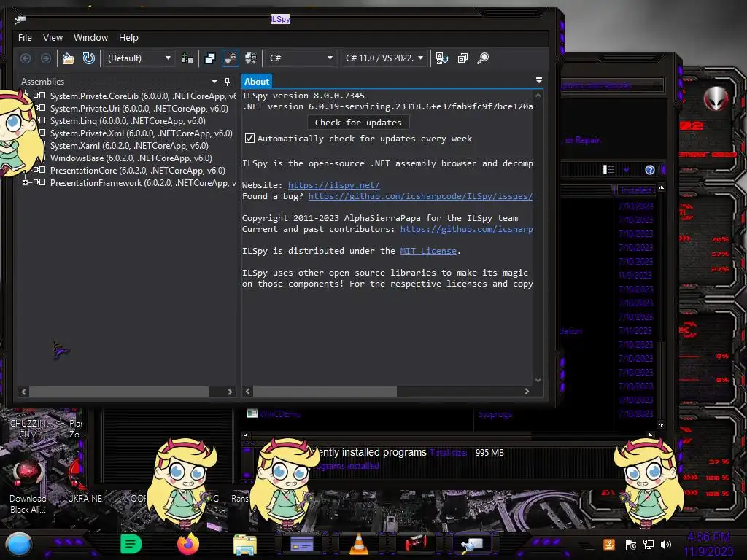
Task: Toggle show all types and members icon
Action: tap(251, 58)
